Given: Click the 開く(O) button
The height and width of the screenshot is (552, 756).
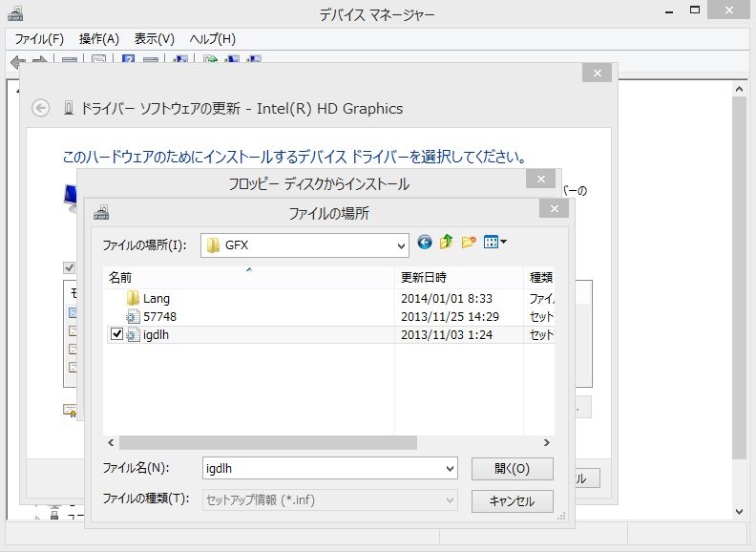Looking at the screenshot, I should pyautogui.click(x=512, y=469).
